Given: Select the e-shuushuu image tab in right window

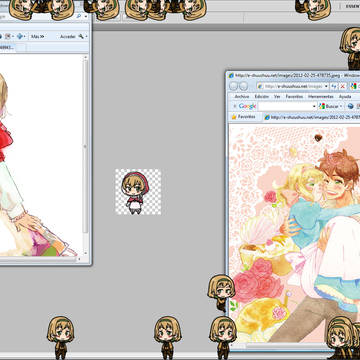Looking at the screenshot, I should click(x=312, y=117).
